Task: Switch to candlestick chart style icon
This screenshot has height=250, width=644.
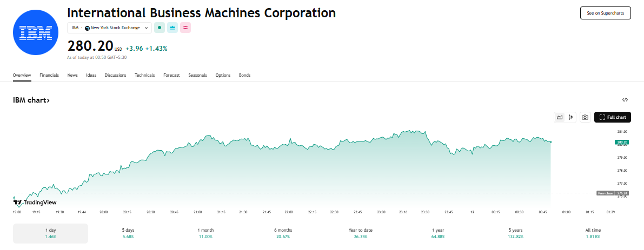Action: click(x=571, y=117)
